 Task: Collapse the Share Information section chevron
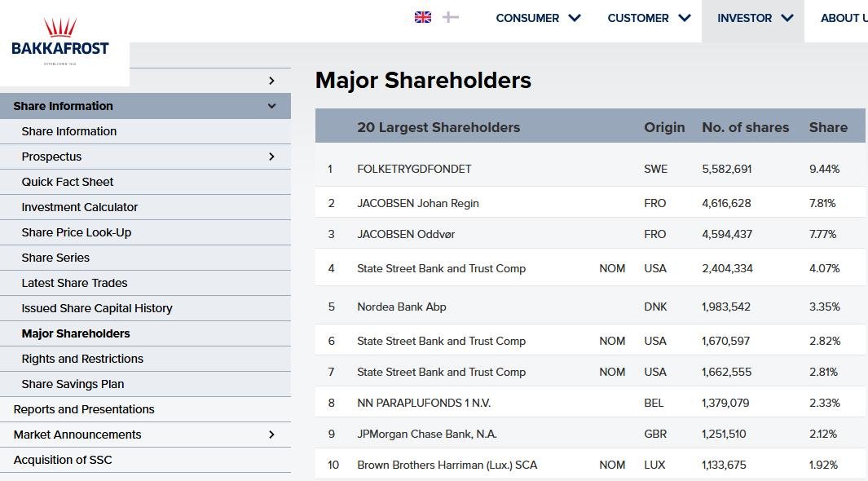click(x=272, y=106)
